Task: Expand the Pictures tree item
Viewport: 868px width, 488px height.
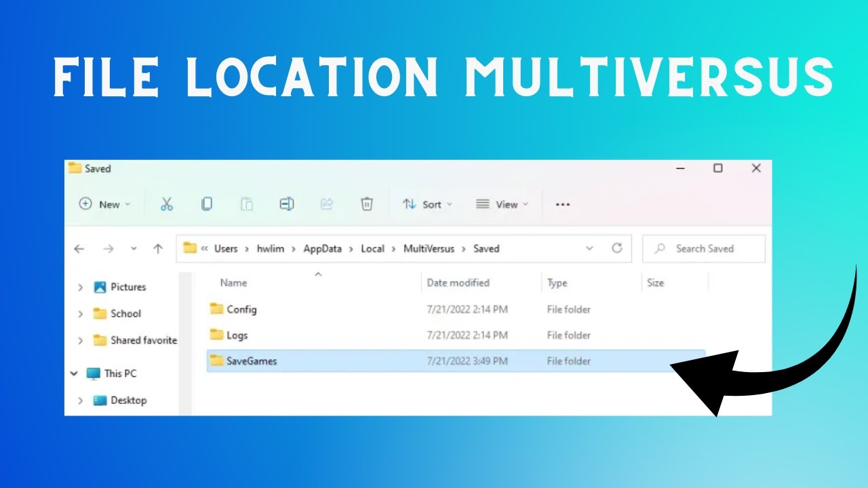Action: pyautogui.click(x=80, y=287)
